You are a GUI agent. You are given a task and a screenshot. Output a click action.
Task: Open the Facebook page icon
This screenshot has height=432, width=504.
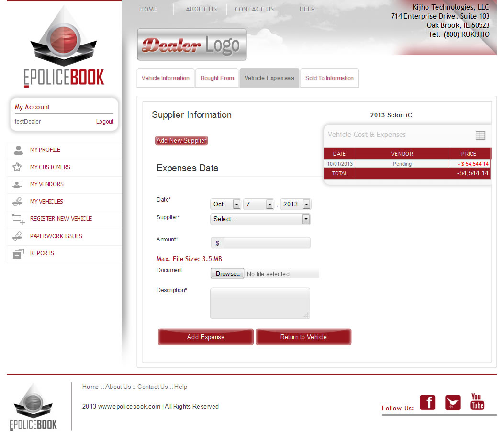tap(427, 402)
